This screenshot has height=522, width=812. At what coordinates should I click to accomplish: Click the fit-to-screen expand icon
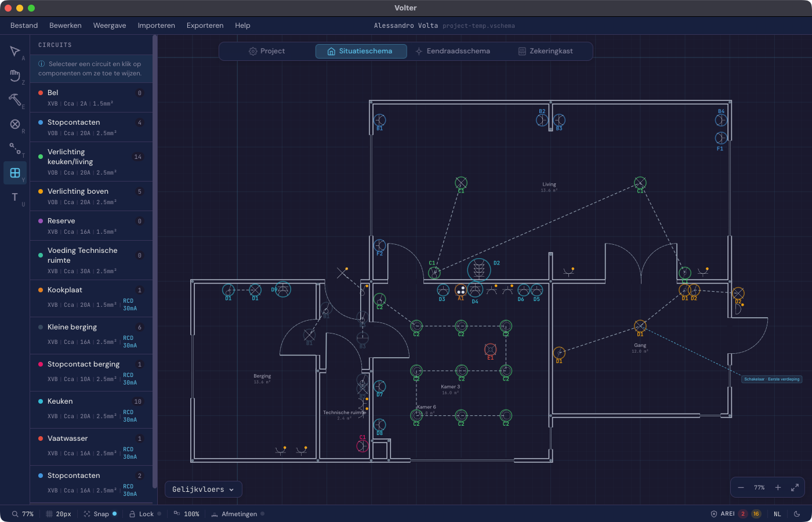(795, 488)
